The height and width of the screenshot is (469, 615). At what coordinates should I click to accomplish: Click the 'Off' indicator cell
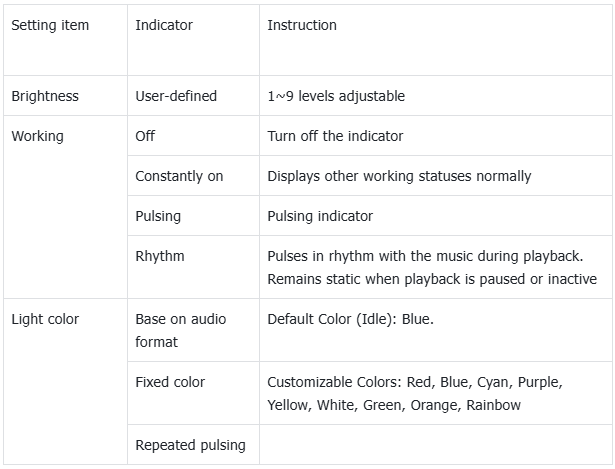[x=145, y=136]
